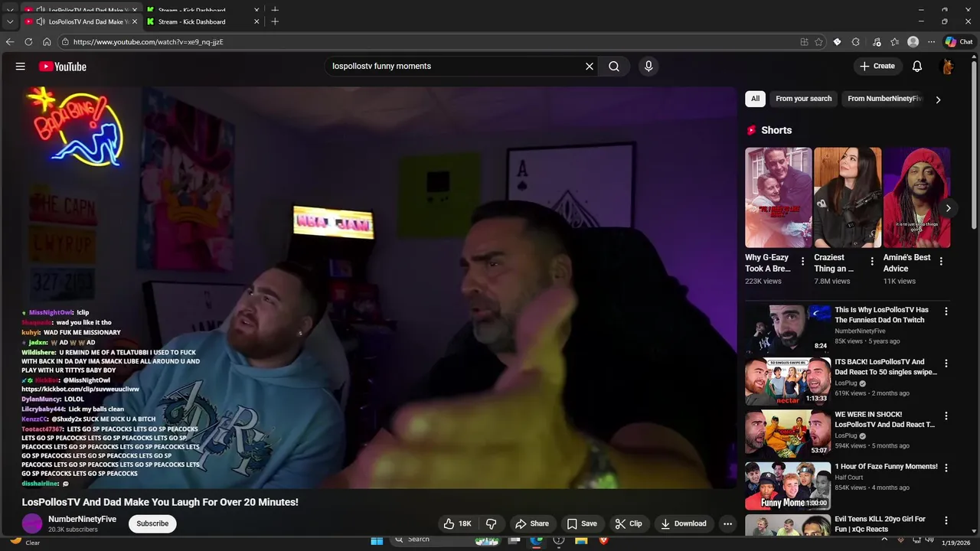
Task: Open ITS BACK! 50 singles video title
Action: [x=886, y=367]
